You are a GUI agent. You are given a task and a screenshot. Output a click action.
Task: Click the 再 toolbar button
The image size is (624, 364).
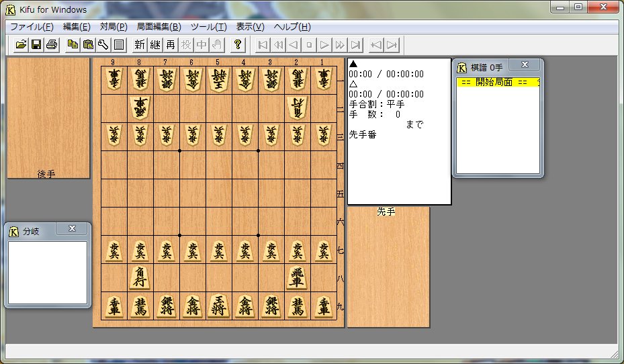click(x=171, y=45)
